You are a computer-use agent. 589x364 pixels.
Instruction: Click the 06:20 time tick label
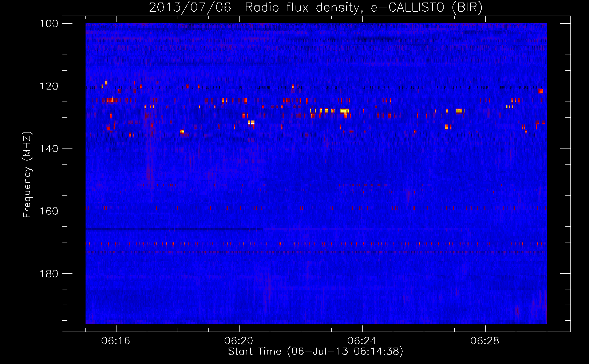click(x=239, y=341)
